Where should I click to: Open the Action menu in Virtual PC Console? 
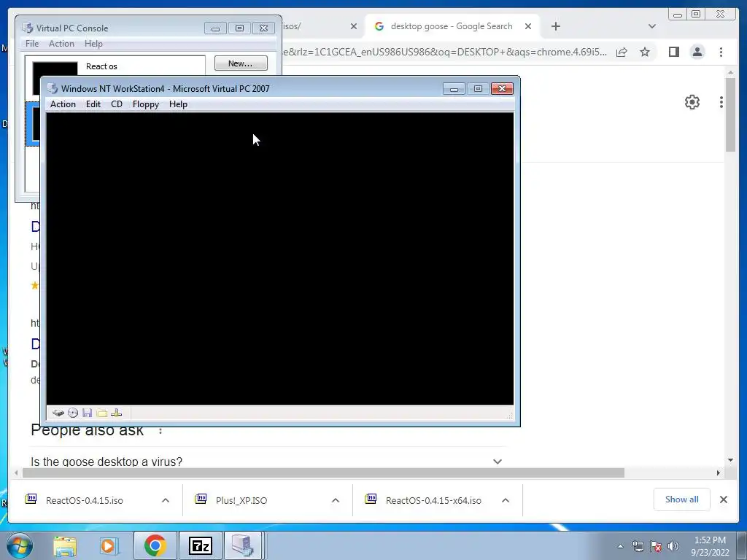(61, 44)
